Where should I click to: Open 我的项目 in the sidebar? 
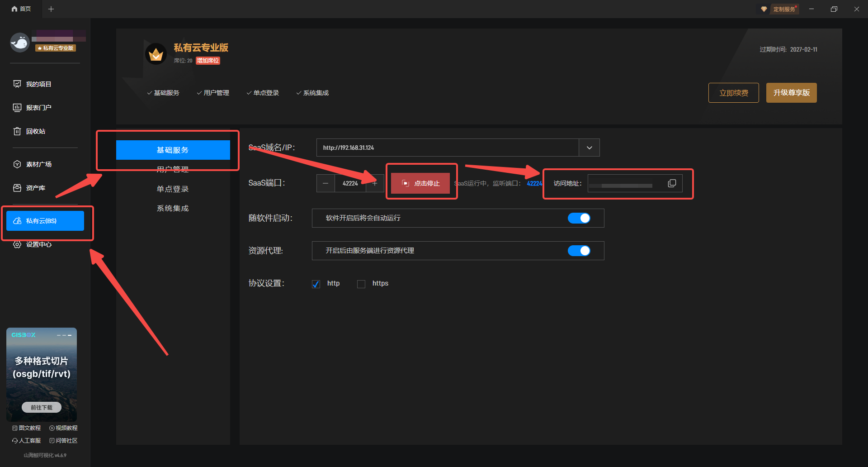[38, 84]
